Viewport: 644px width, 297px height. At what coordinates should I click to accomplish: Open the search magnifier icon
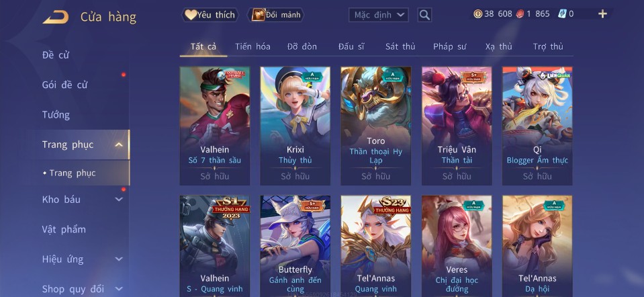(x=424, y=15)
